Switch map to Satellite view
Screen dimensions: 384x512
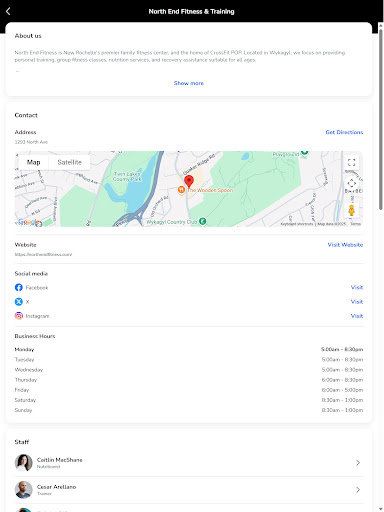pyautogui.click(x=69, y=162)
